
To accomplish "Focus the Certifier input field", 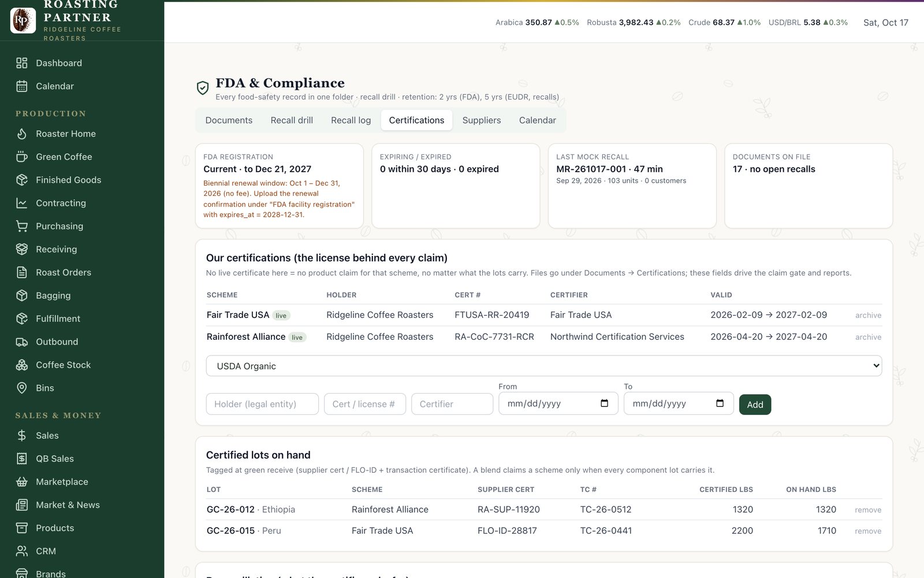I will 452,404.
